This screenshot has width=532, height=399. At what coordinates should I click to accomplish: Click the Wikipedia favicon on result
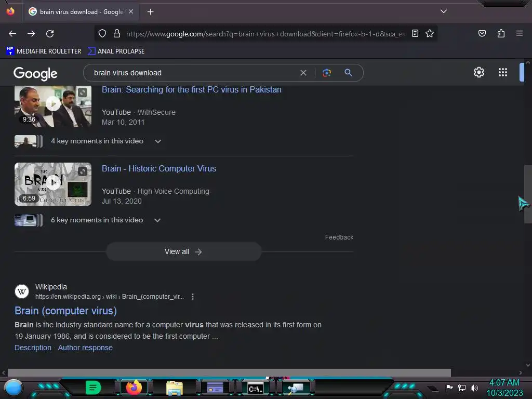[22, 291]
